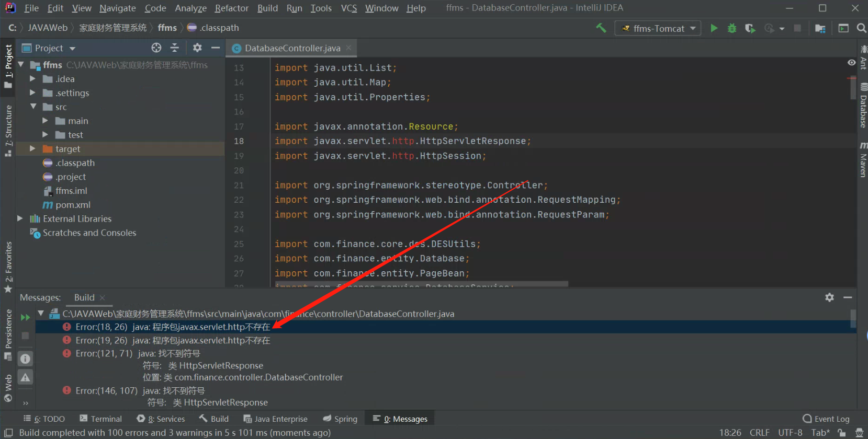Open the Navigate menu
Viewport: 868px width, 439px height.
click(118, 8)
